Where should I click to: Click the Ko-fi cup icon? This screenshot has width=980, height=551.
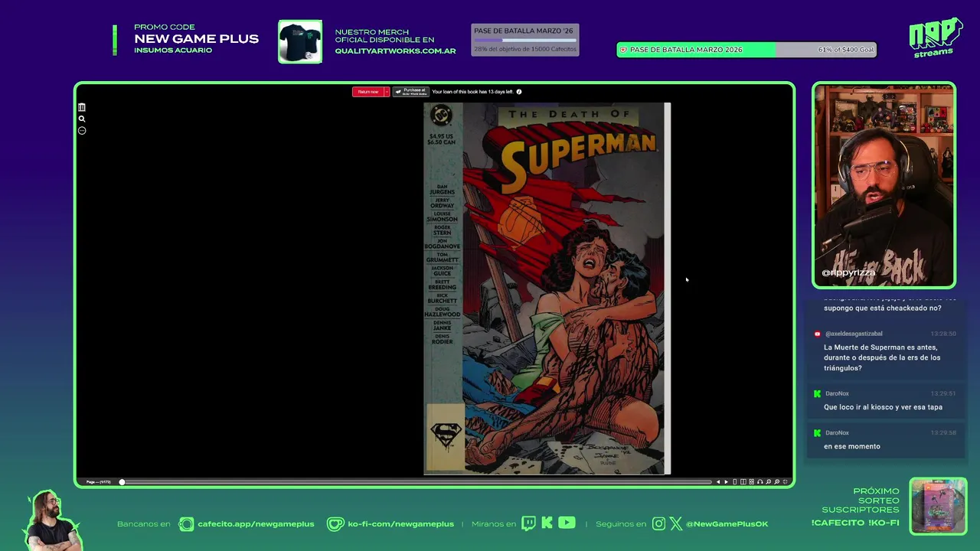(x=335, y=524)
